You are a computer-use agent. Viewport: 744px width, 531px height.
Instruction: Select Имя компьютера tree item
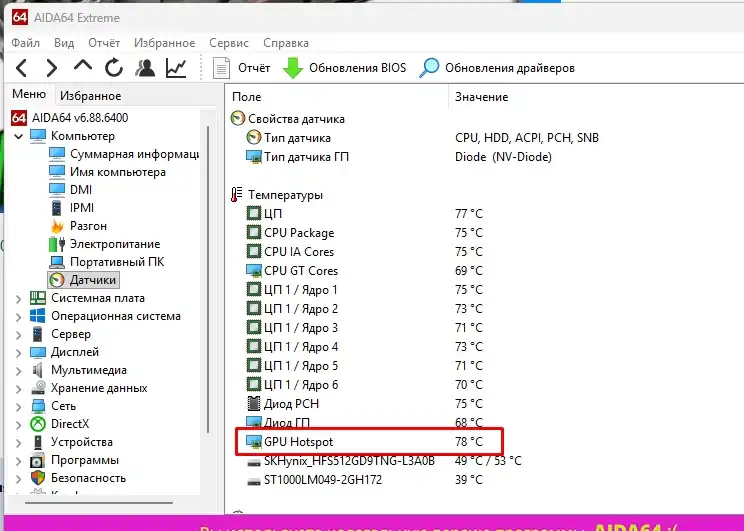[x=107, y=172]
